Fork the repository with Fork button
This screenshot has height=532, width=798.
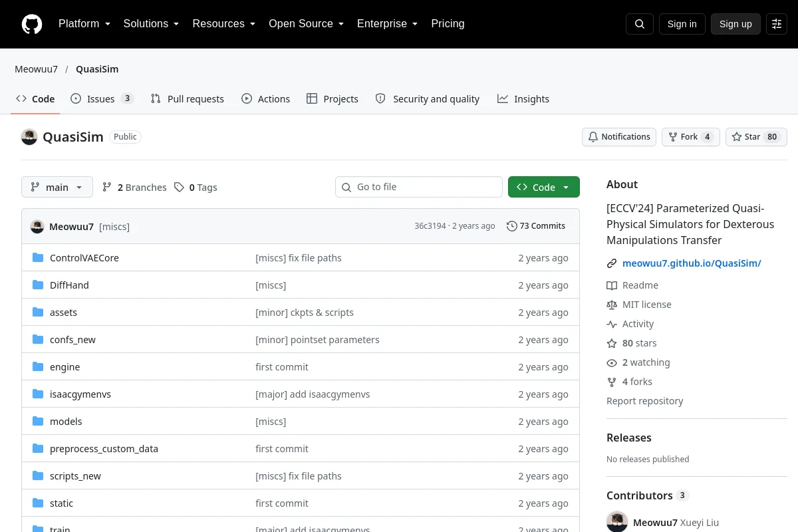coord(691,137)
